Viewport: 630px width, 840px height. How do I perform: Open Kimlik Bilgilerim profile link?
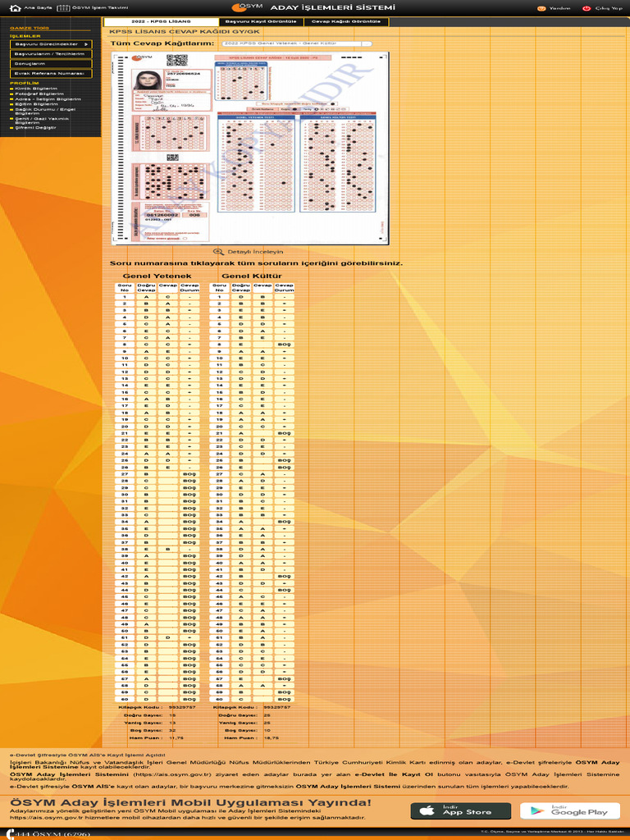[x=36, y=89]
